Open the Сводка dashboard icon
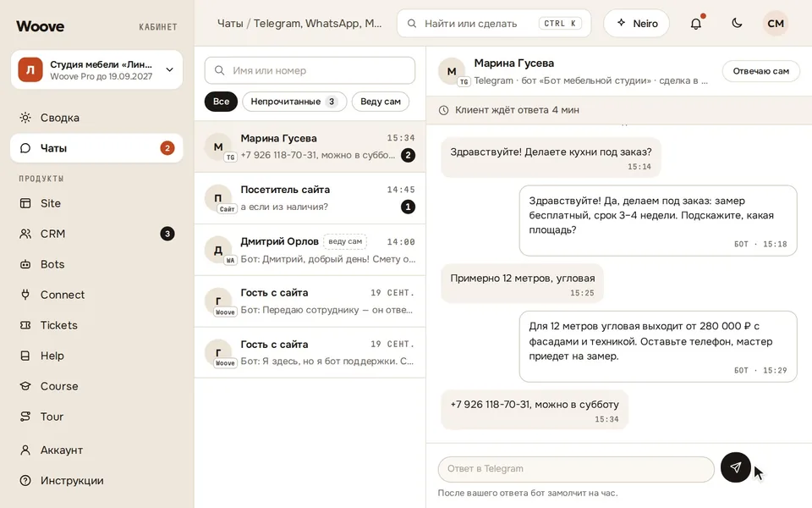The height and width of the screenshot is (508, 812). click(25, 118)
